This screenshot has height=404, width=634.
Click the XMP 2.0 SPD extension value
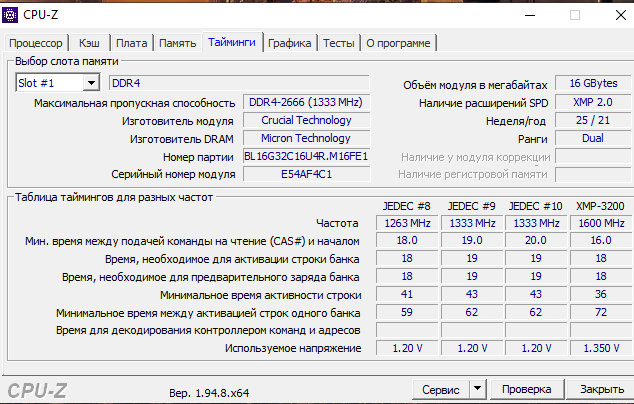click(x=594, y=102)
